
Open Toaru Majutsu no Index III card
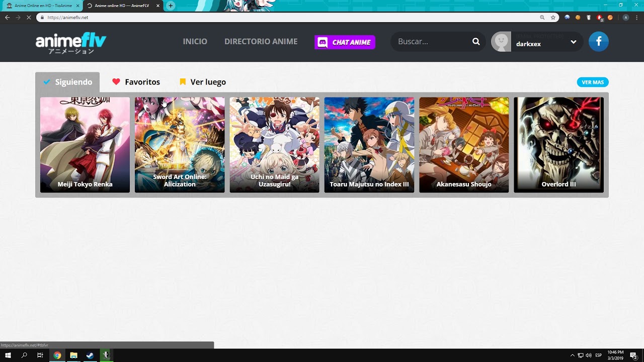coord(369,145)
